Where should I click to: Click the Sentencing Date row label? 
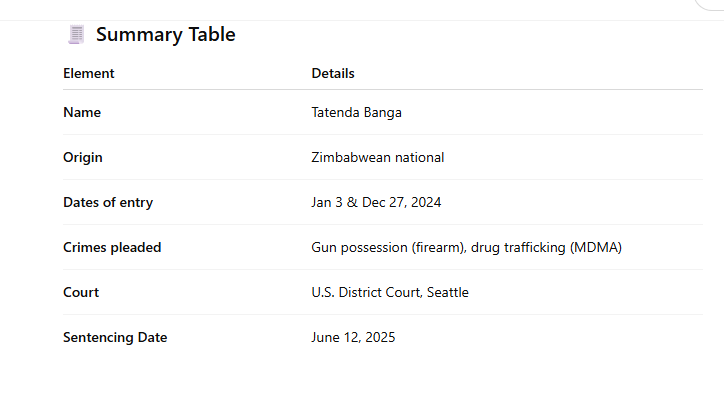pyautogui.click(x=115, y=338)
